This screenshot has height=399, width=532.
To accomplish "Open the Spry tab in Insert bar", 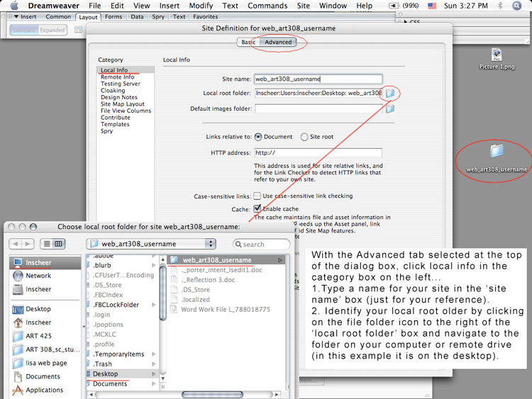I will pos(158,16).
